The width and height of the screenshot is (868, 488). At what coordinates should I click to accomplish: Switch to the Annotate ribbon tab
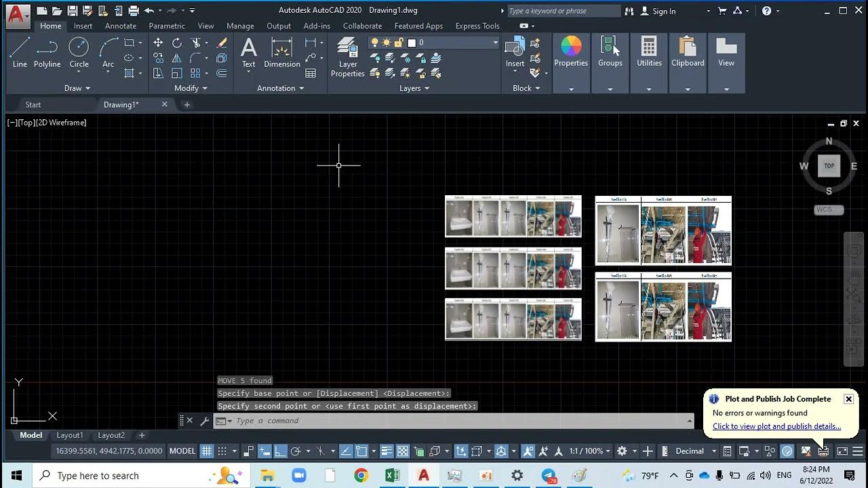pyautogui.click(x=121, y=26)
